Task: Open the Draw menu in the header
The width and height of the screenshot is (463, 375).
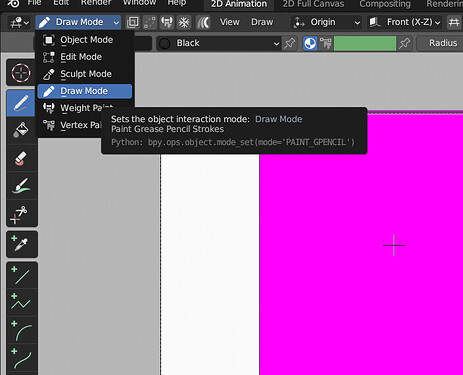Action: (x=262, y=22)
